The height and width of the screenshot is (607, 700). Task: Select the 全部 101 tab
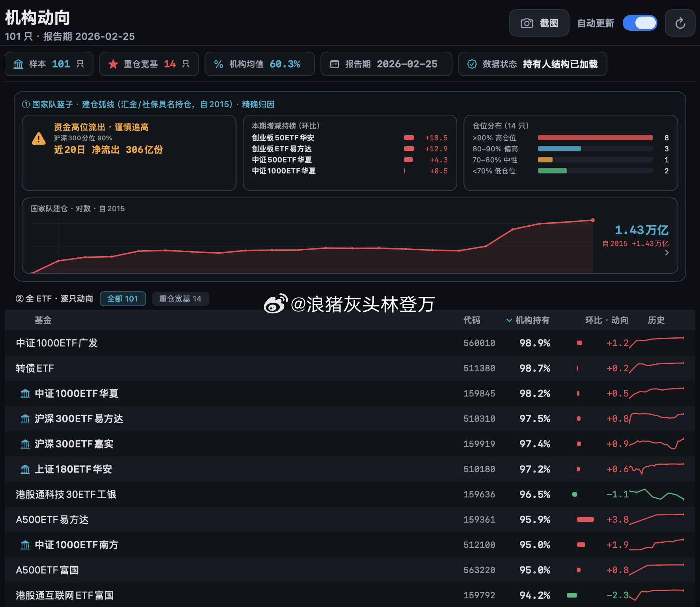tap(123, 299)
